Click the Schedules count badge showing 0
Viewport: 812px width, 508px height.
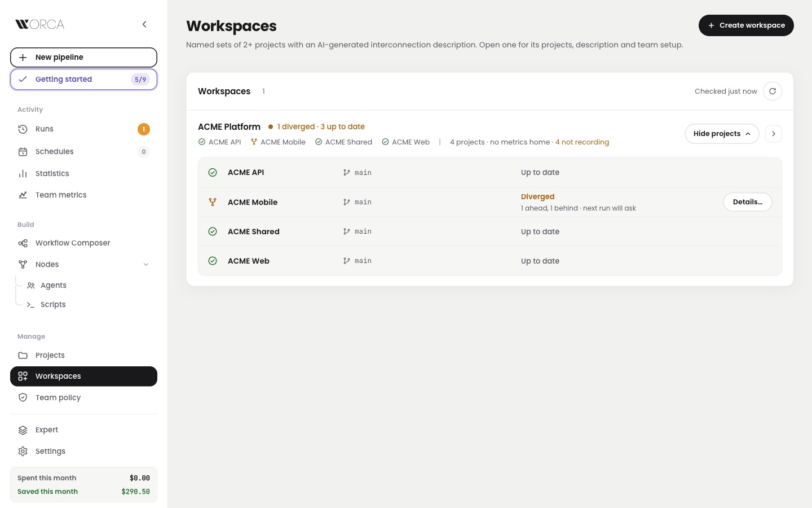click(x=144, y=152)
